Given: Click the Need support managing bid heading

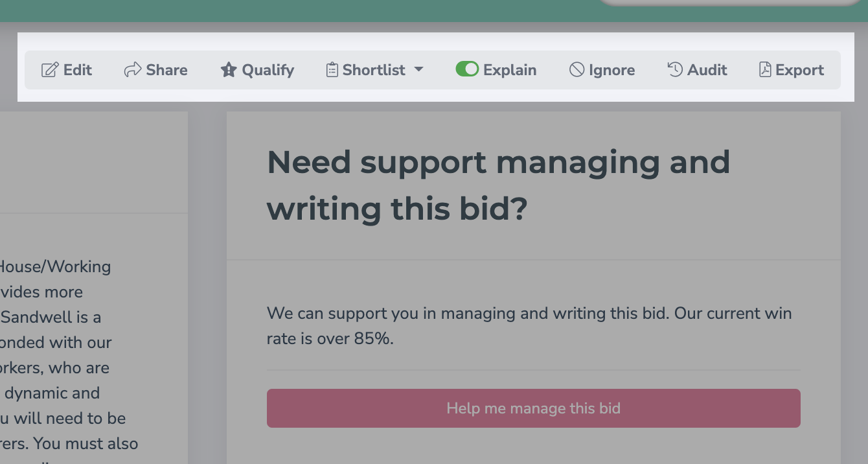Looking at the screenshot, I should click(499, 185).
